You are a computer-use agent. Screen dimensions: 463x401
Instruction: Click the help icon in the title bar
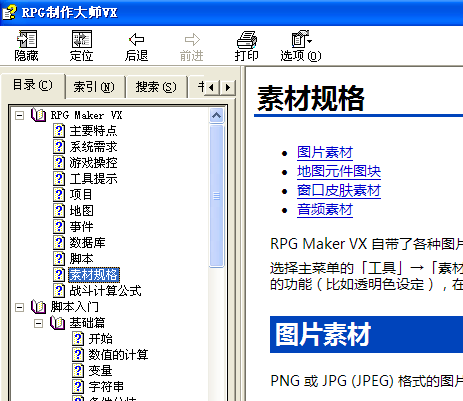point(9,12)
